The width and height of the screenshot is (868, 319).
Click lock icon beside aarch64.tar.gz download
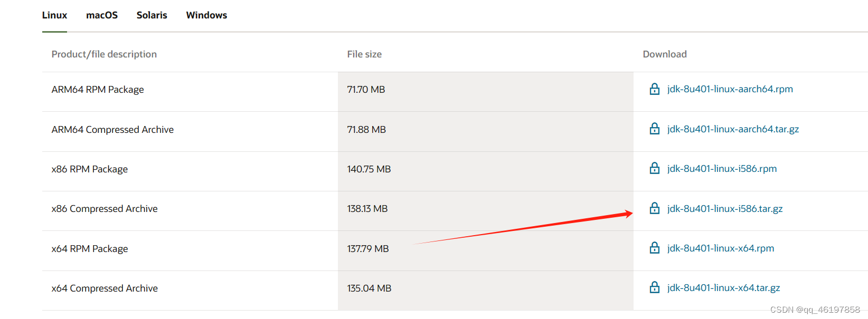[654, 129]
